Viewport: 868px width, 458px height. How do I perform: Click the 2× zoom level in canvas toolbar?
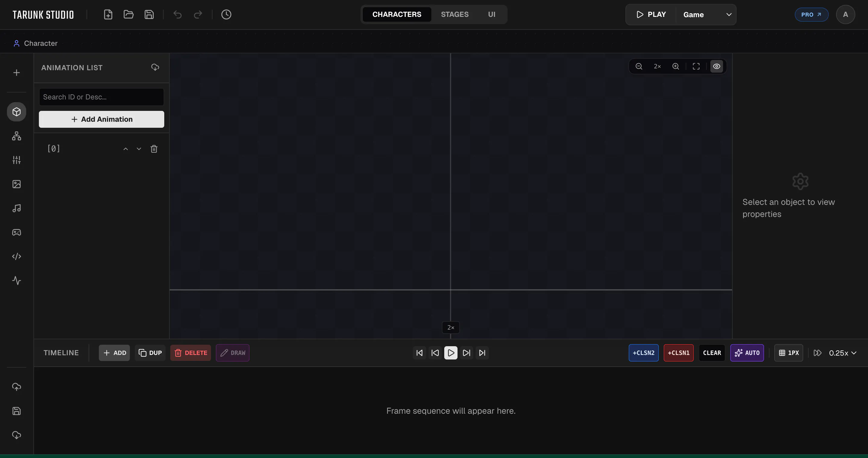pos(657,66)
